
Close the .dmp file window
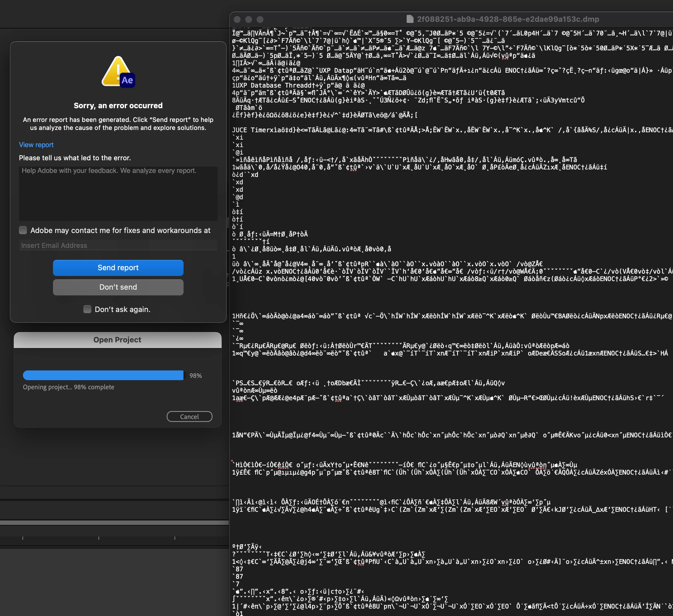[x=237, y=19]
